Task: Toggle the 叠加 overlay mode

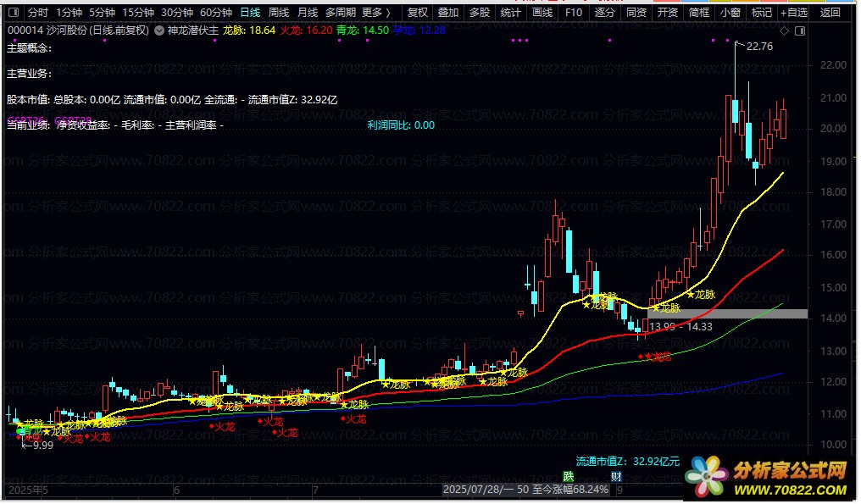Action: (448, 13)
